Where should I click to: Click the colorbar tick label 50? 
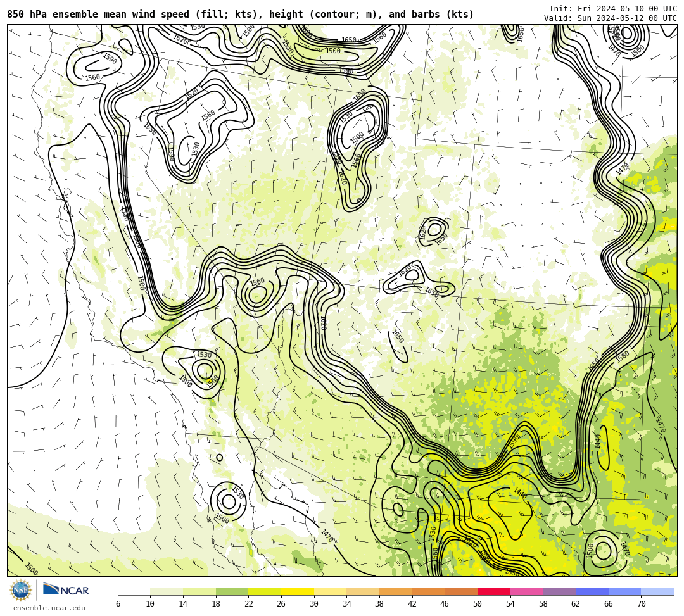pos(478,604)
